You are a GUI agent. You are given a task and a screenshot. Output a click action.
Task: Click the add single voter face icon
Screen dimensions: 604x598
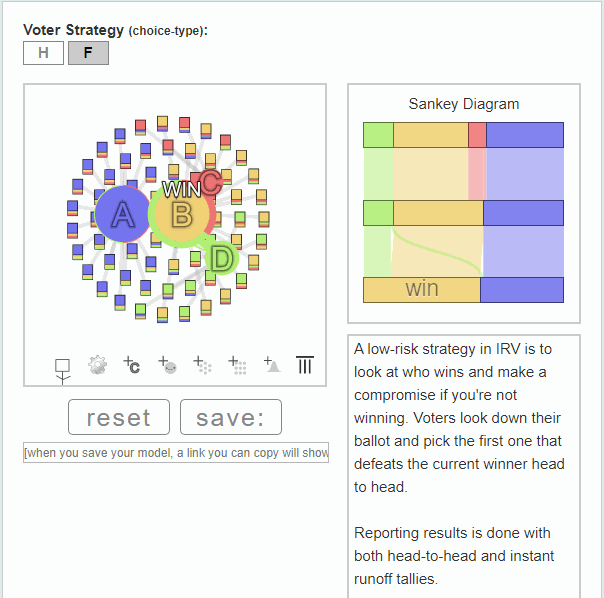click(x=167, y=365)
